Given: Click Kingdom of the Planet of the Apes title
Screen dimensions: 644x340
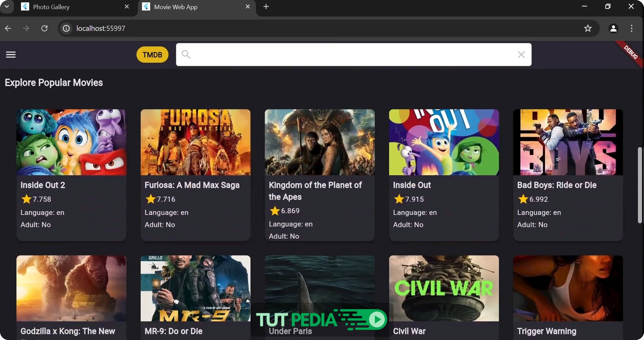Looking at the screenshot, I should click(x=315, y=191).
